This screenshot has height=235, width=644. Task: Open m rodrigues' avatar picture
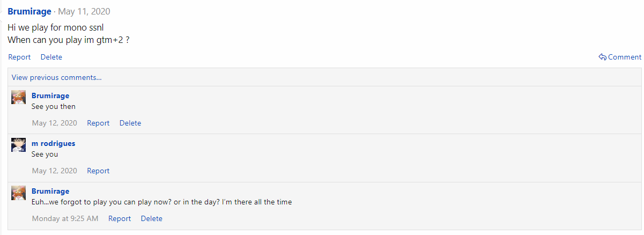[19, 145]
